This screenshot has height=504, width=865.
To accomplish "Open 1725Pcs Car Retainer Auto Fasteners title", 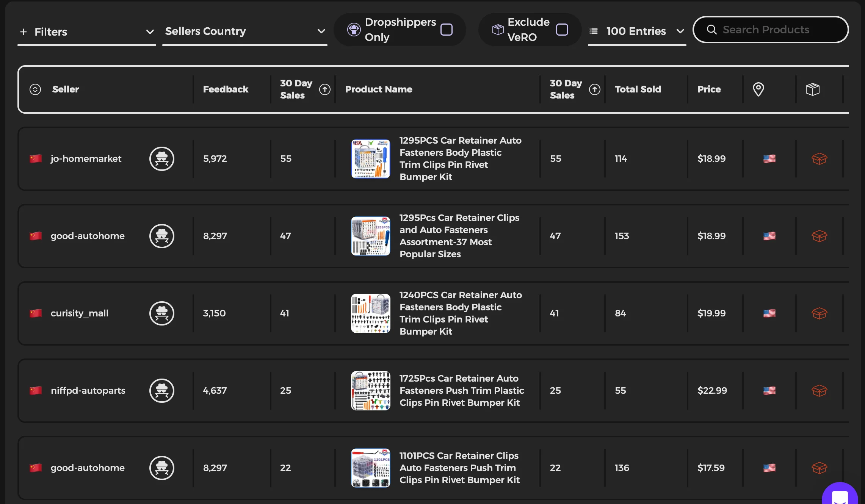I will tap(462, 391).
